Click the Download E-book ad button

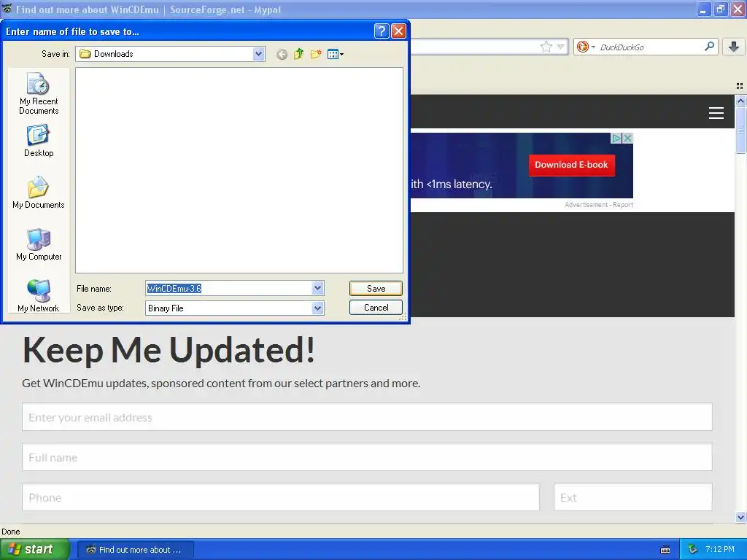[572, 166]
